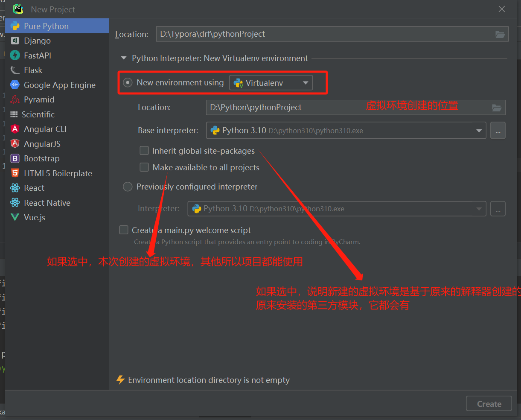The image size is (521, 420).
Task: Click the Django icon in project list
Action: click(x=15, y=41)
